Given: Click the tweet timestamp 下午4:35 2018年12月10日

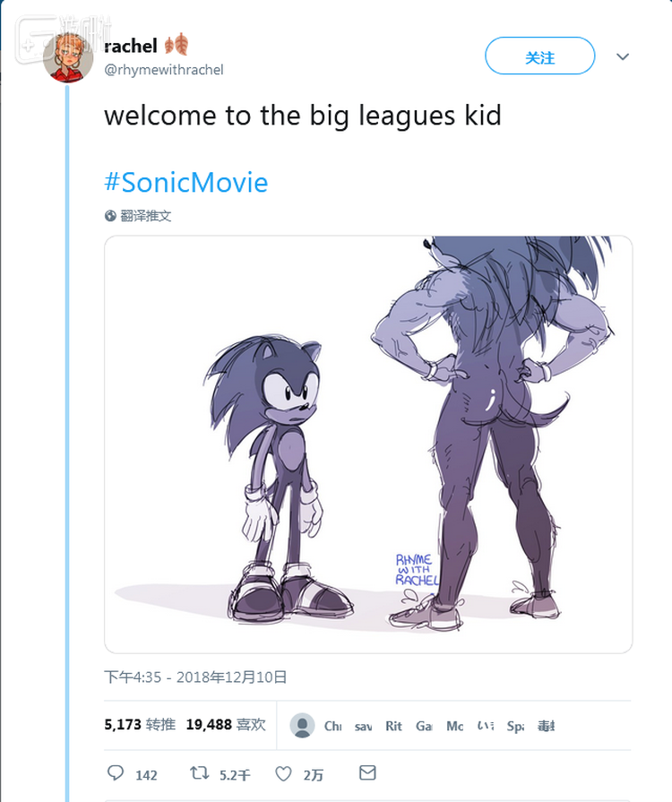Looking at the screenshot, I should coord(195,677).
